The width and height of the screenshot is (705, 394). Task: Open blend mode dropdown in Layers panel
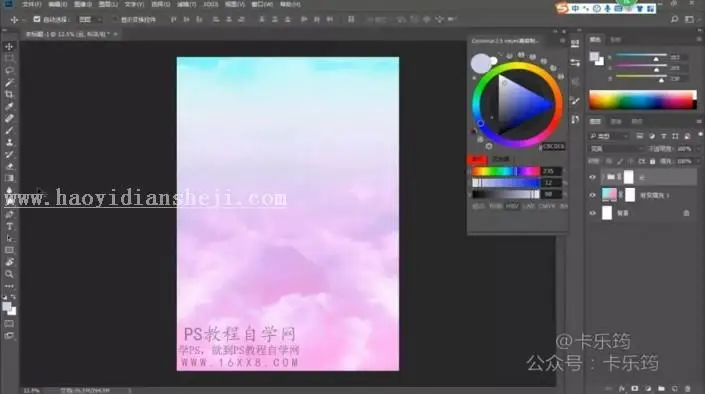pos(616,148)
